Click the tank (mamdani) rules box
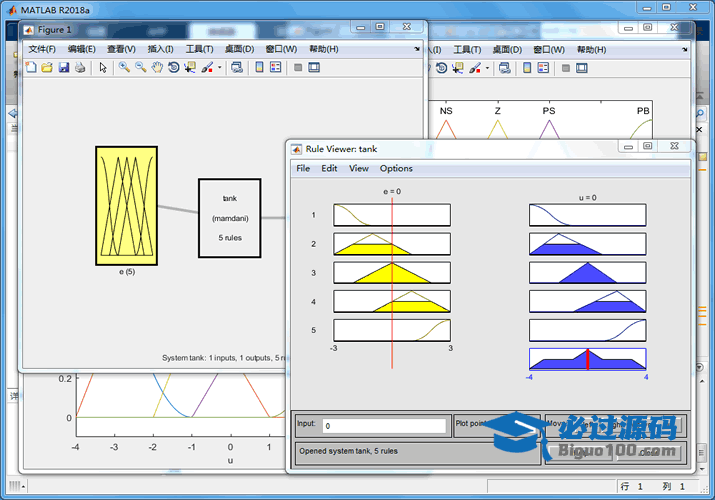 coord(230,218)
